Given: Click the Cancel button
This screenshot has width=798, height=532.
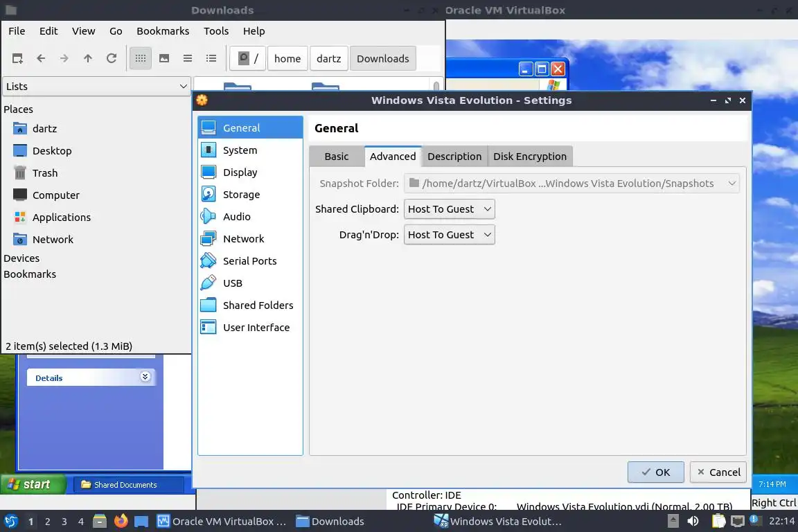Looking at the screenshot, I should point(718,472).
